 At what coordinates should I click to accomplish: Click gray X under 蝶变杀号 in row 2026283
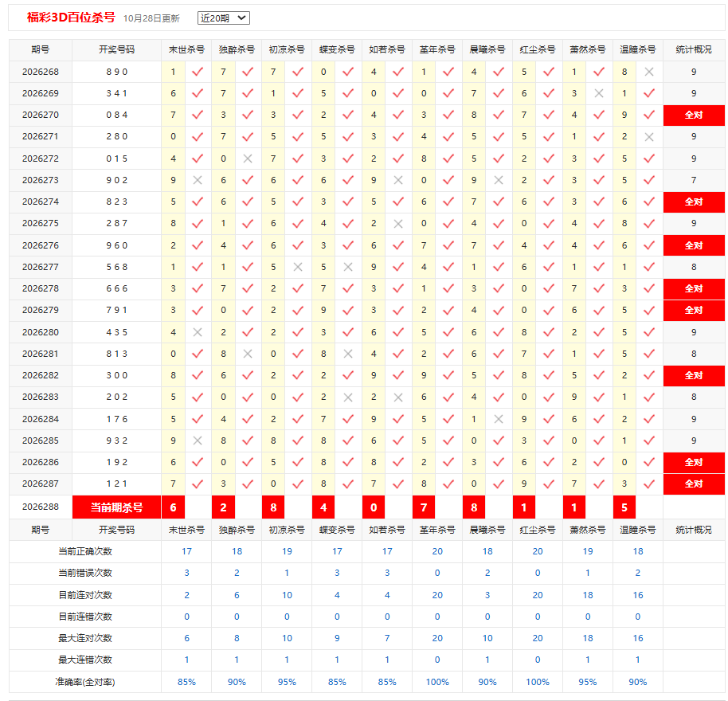click(x=348, y=397)
